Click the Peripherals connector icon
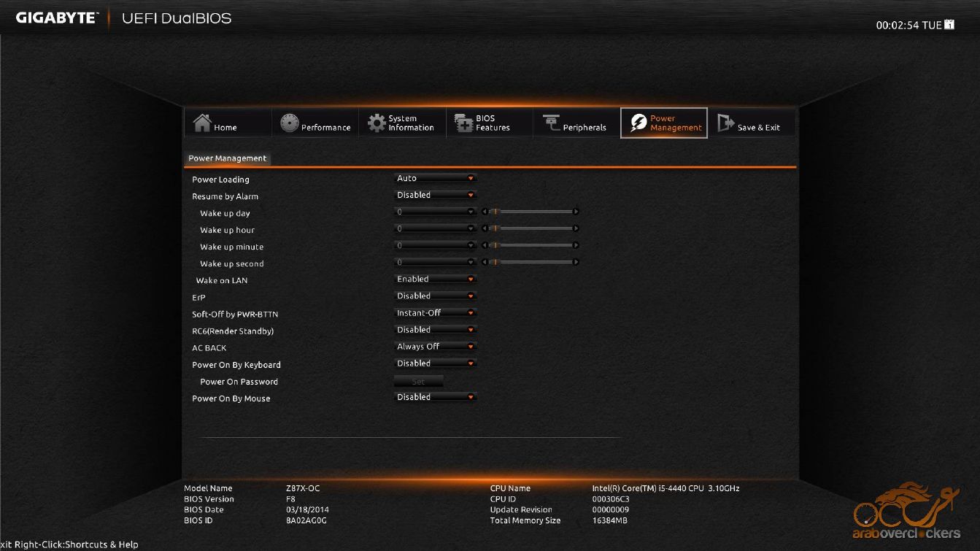The image size is (980, 551). coord(551,123)
